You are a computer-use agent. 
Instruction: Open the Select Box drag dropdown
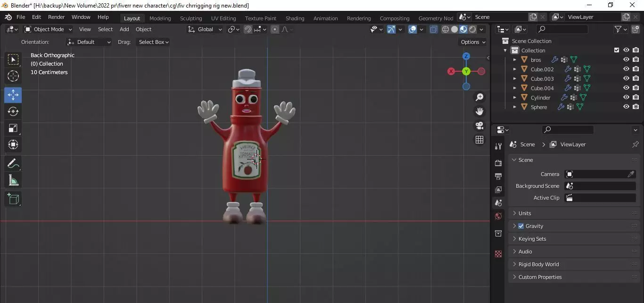pos(153,42)
